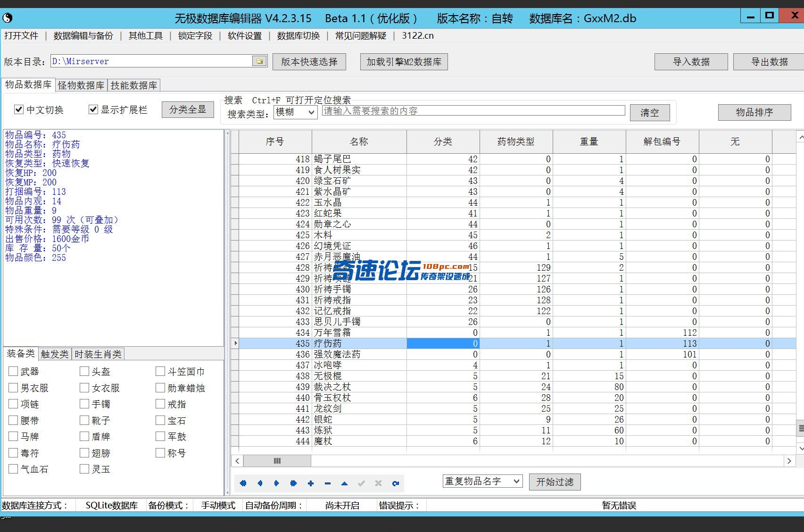Open 数据编辑与备份 menu

point(83,36)
